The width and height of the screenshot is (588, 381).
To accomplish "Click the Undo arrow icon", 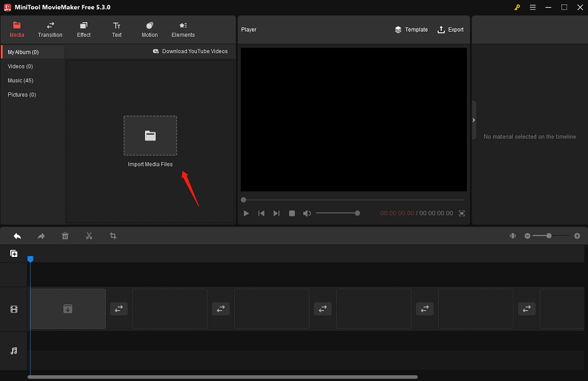I will click(x=17, y=236).
